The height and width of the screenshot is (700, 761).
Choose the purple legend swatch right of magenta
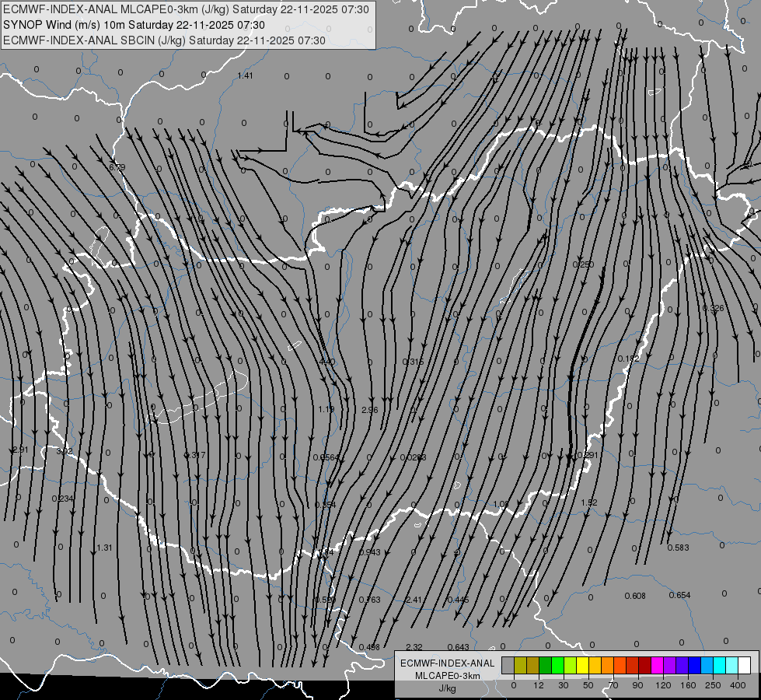670,665
